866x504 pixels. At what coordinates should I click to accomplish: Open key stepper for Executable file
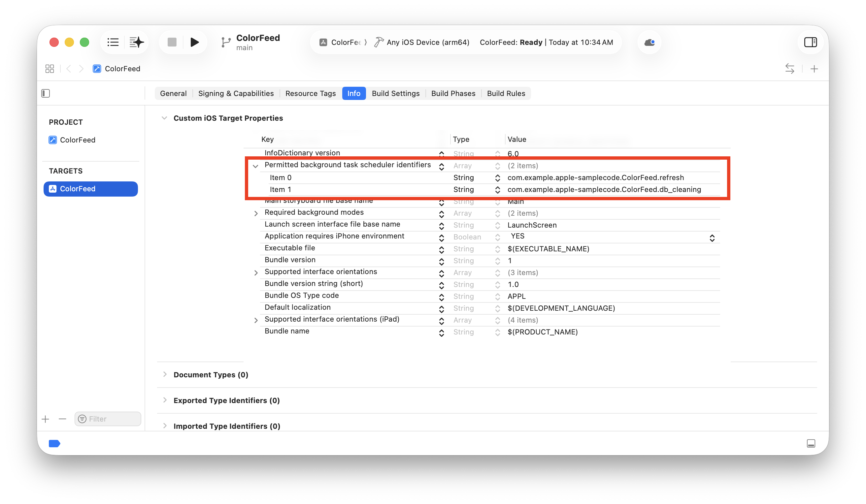pos(442,249)
